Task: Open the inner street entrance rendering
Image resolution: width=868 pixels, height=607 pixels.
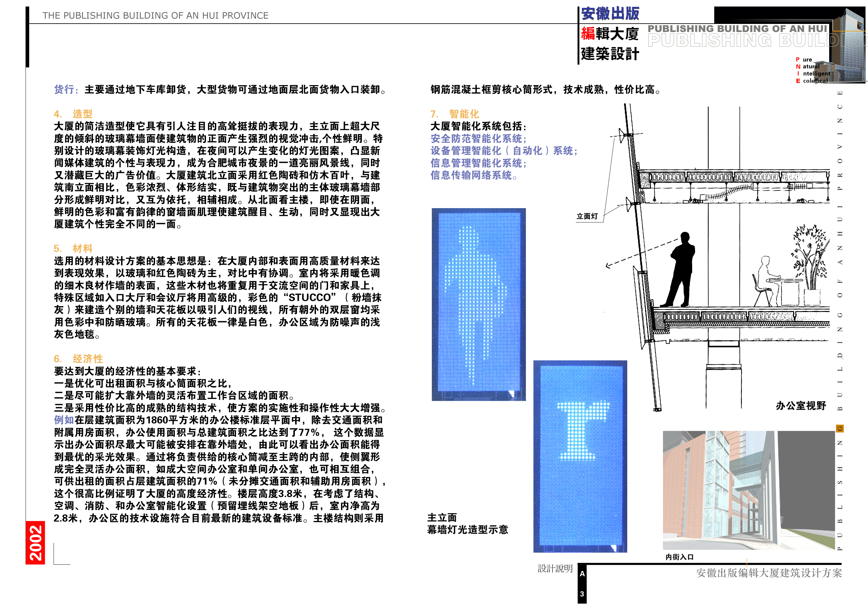Action: click(748, 490)
